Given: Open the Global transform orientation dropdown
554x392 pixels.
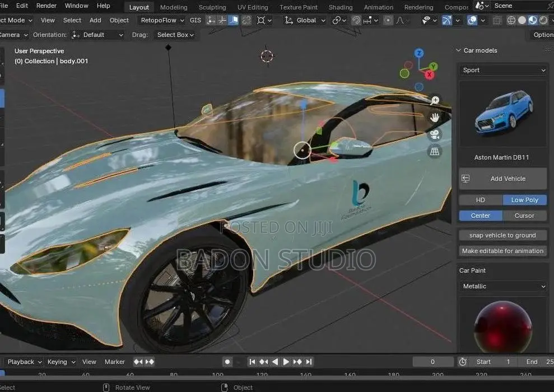Looking at the screenshot, I should click(305, 21).
